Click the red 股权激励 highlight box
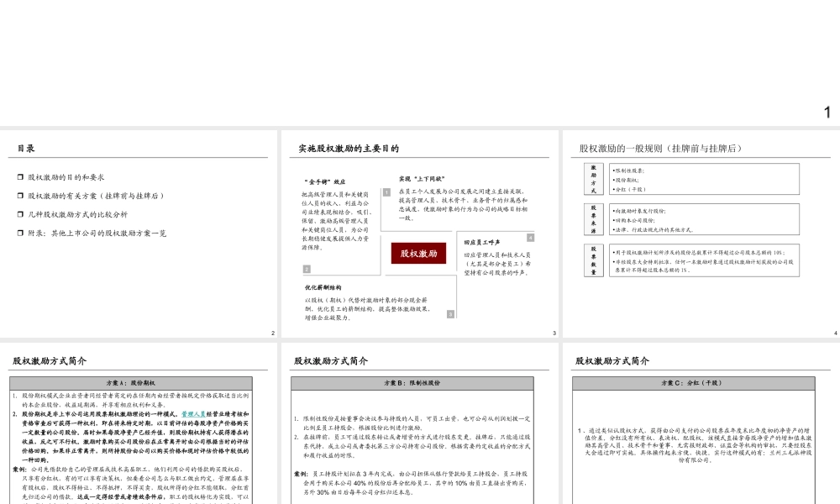Screen dimensions: 840x504 coord(419,253)
